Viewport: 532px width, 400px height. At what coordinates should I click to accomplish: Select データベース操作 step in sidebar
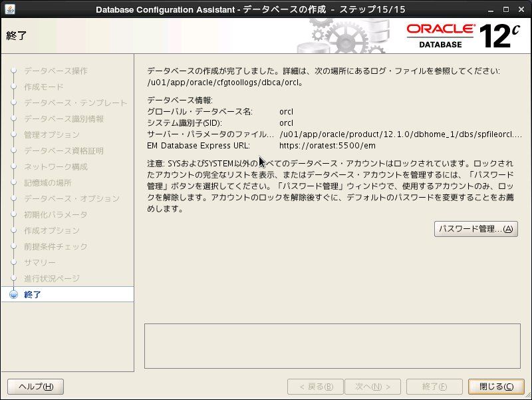[x=56, y=71]
